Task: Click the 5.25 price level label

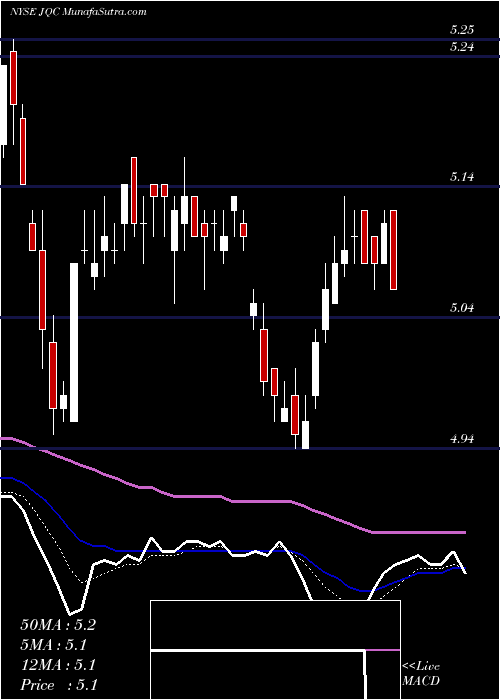Action: pyautogui.click(x=462, y=30)
